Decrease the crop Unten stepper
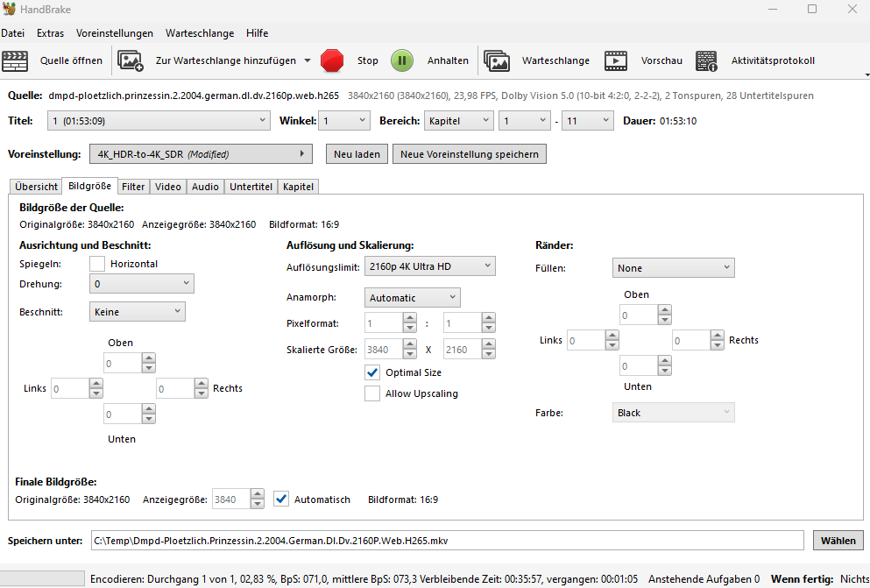 pyautogui.click(x=149, y=419)
